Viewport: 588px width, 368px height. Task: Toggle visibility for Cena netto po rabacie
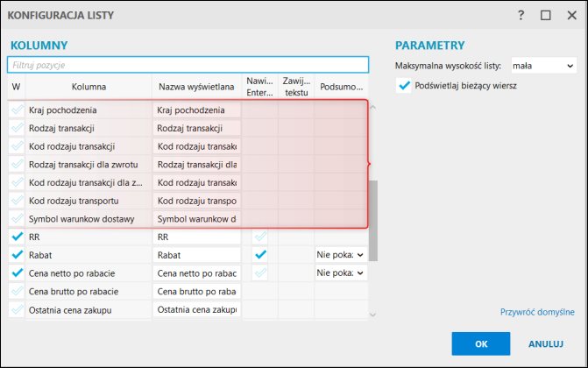point(17,272)
